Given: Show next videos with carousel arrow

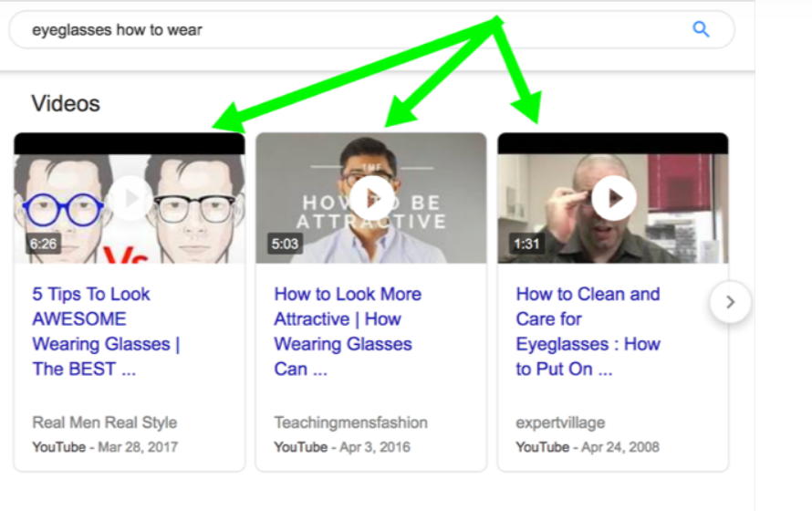Looking at the screenshot, I should [729, 302].
